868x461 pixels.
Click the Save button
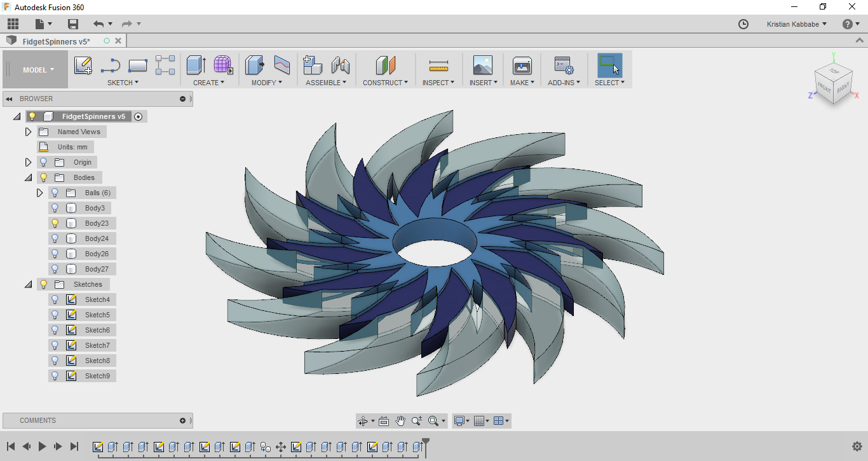pos(72,24)
